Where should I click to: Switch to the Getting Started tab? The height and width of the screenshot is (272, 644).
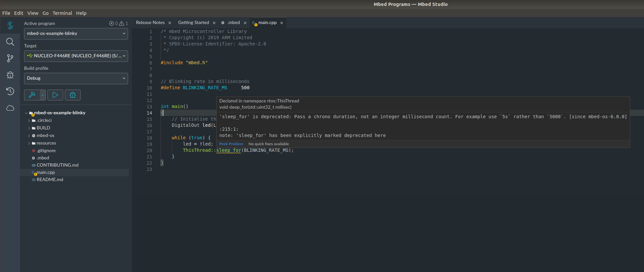click(193, 23)
